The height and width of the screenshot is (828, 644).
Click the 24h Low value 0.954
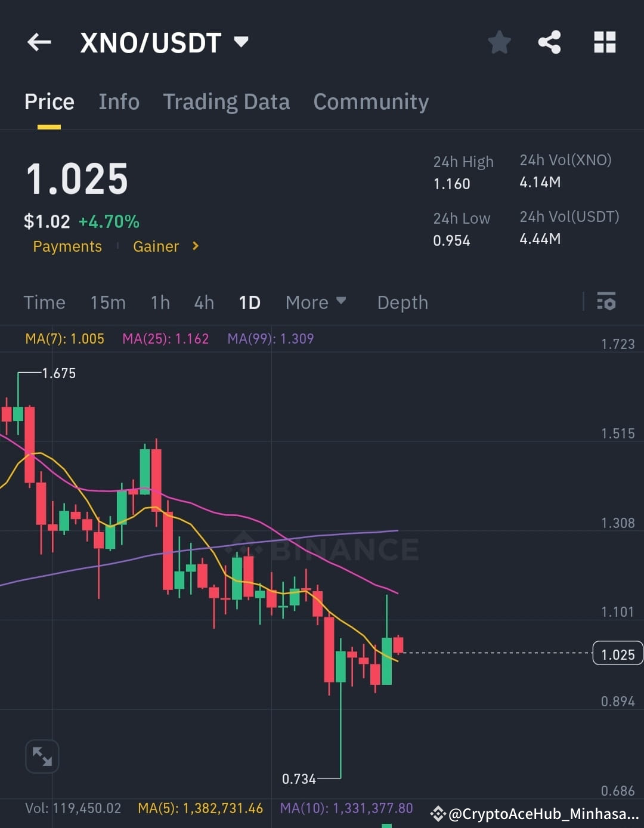pos(451,240)
